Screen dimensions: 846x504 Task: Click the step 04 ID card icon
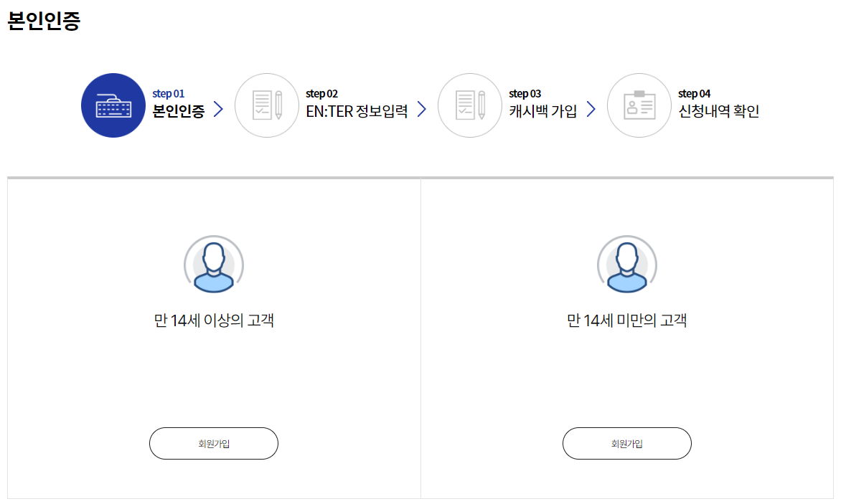[x=639, y=105]
